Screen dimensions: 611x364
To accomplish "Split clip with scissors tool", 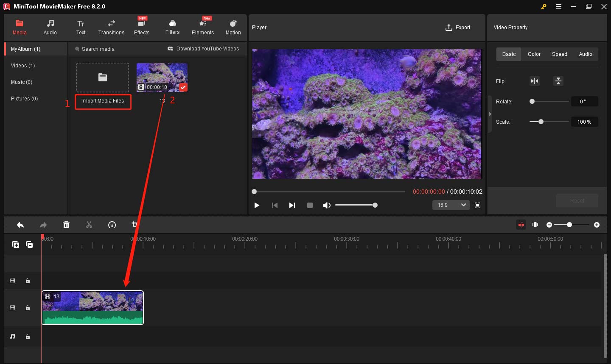I will [x=89, y=225].
